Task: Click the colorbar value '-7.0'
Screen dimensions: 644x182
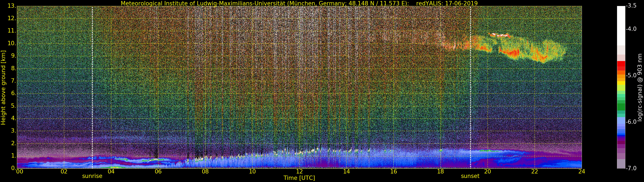Action: 631,168
